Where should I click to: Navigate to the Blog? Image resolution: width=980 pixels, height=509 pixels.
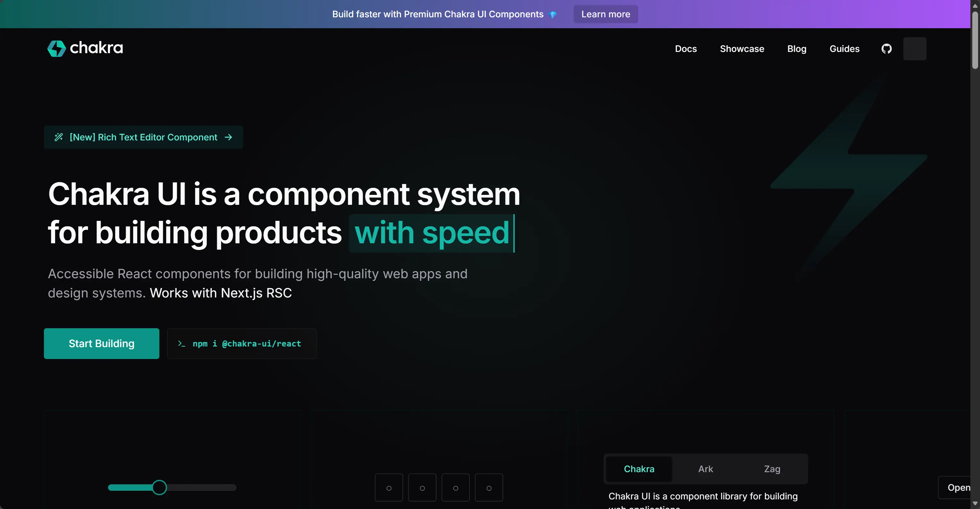(x=797, y=48)
